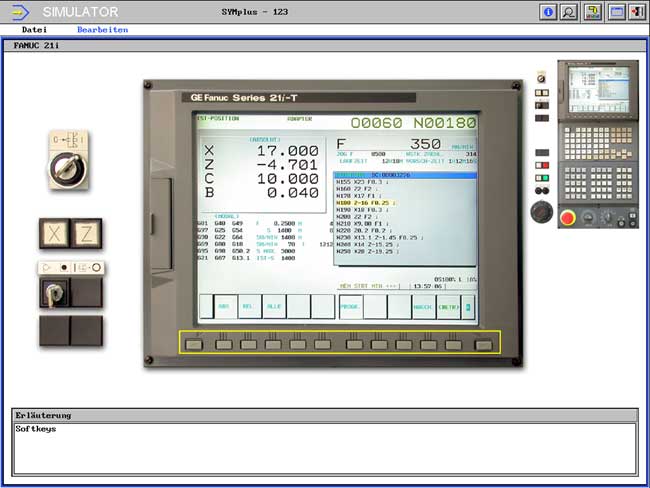The width and height of the screenshot is (650, 488).
Task: Click the physical key beneath ABS
Action: coord(224,345)
